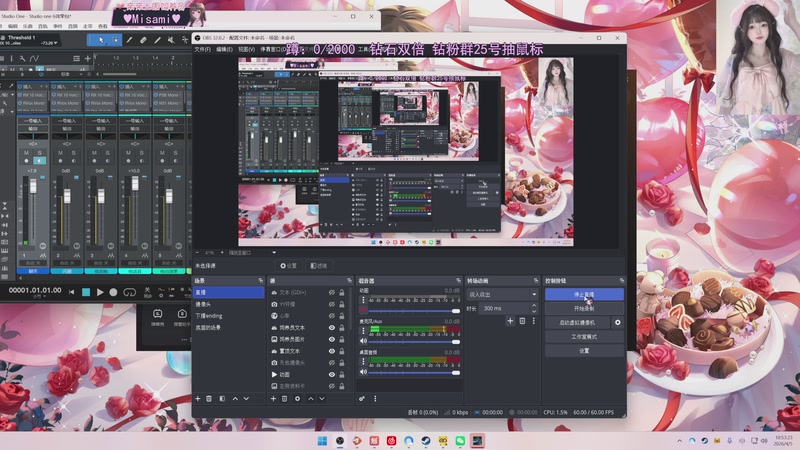Move the selected scene down
Screen dimensions: 800x450
(x=246, y=398)
